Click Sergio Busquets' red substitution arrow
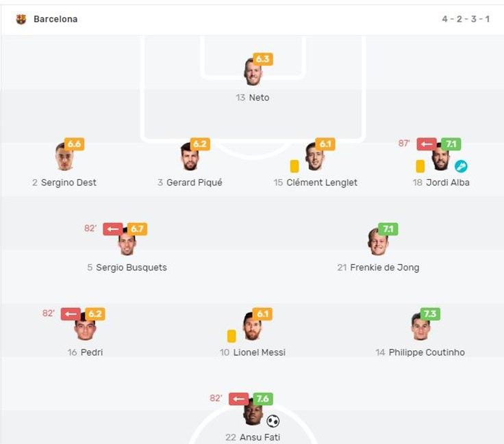 point(113,229)
